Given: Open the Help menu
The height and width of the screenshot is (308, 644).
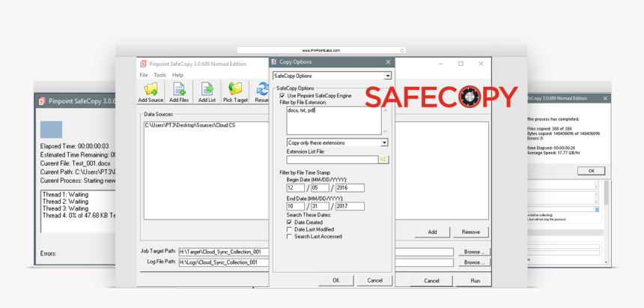Looking at the screenshot, I should (x=177, y=75).
